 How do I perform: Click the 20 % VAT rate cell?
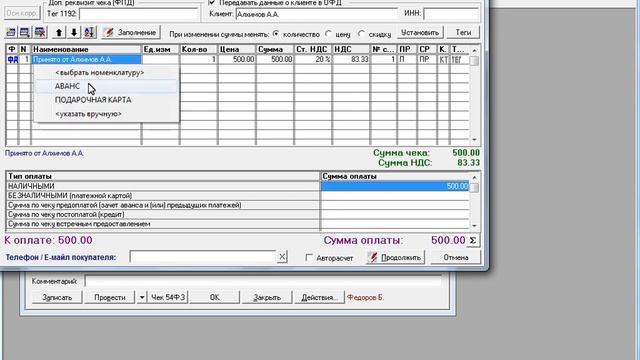(x=313, y=60)
